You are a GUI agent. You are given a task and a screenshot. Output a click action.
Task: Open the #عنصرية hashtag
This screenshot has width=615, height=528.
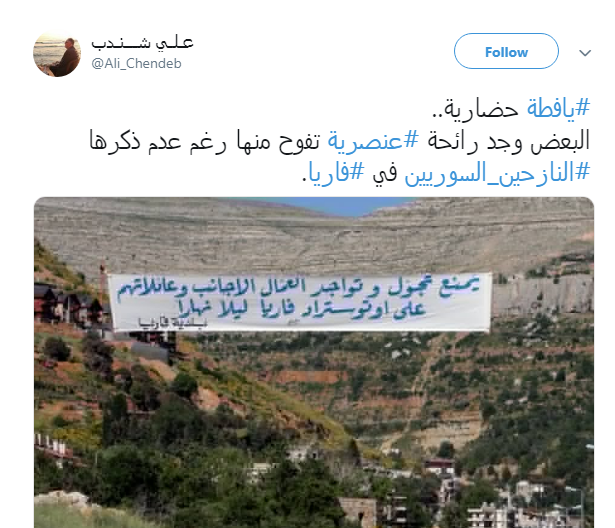373,140
